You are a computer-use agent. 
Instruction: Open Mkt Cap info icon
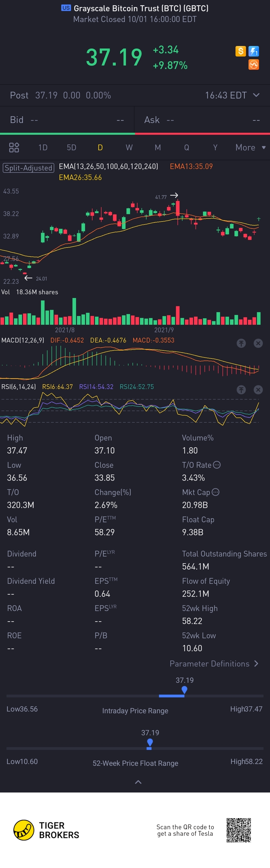pos(215,492)
